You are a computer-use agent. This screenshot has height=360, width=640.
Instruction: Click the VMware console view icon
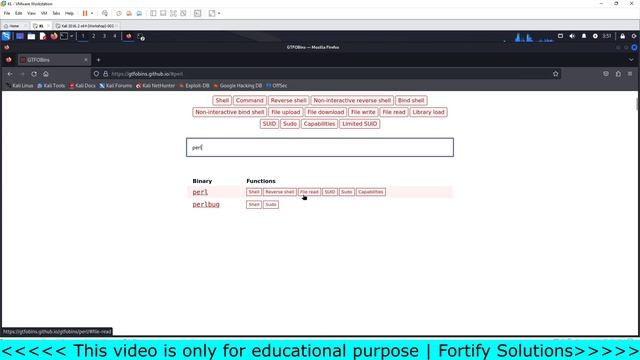198,13
